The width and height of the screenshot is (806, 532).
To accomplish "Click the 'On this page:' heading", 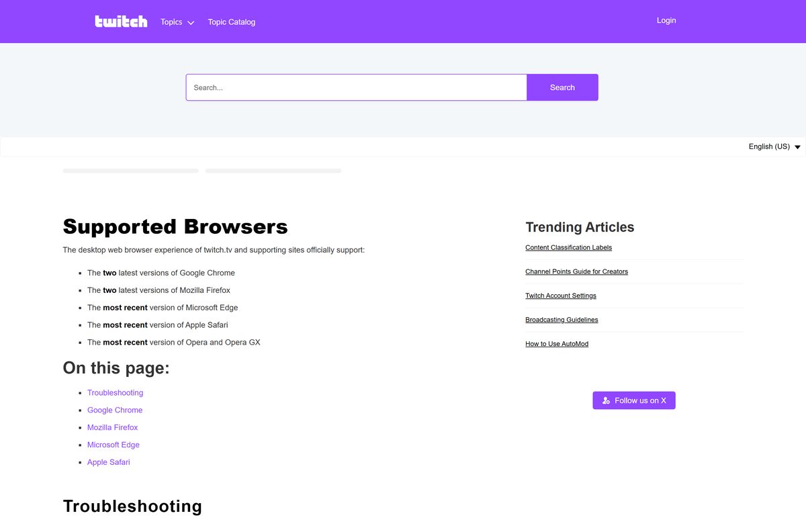I will click(116, 368).
